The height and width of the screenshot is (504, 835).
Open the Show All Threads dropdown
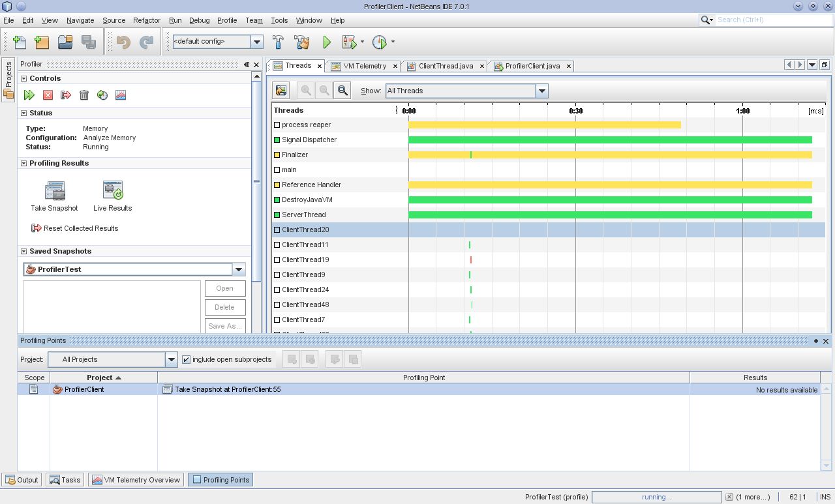click(x=541, y=91)
